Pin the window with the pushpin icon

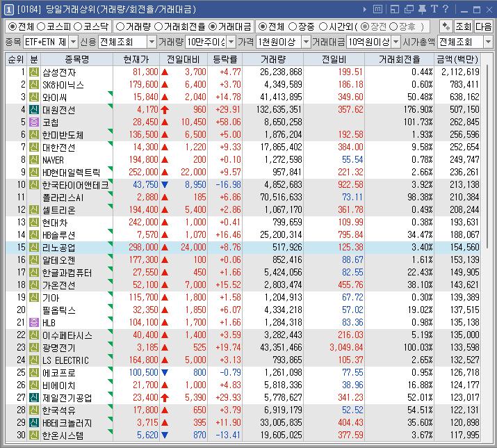pyautogui.click(x=422, y=10)
